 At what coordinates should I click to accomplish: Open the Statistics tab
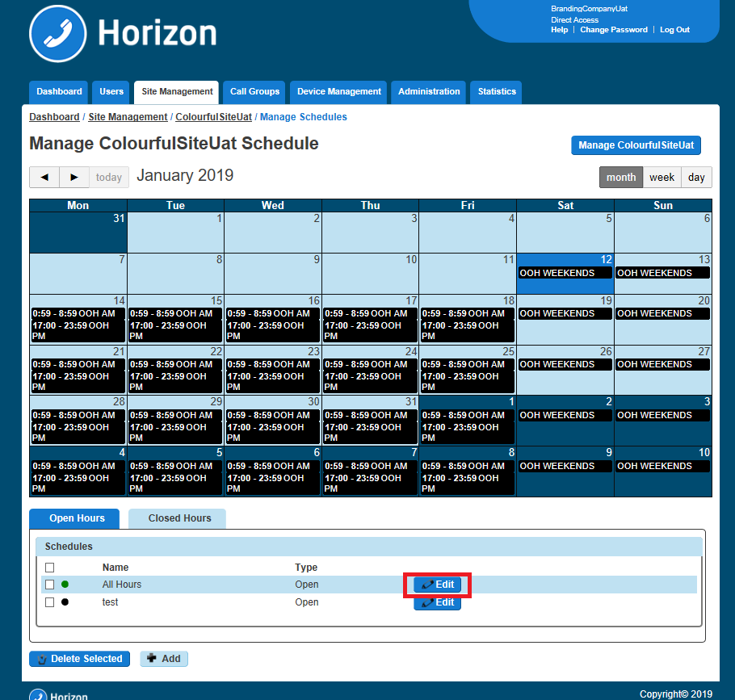[x=497, y=92]
